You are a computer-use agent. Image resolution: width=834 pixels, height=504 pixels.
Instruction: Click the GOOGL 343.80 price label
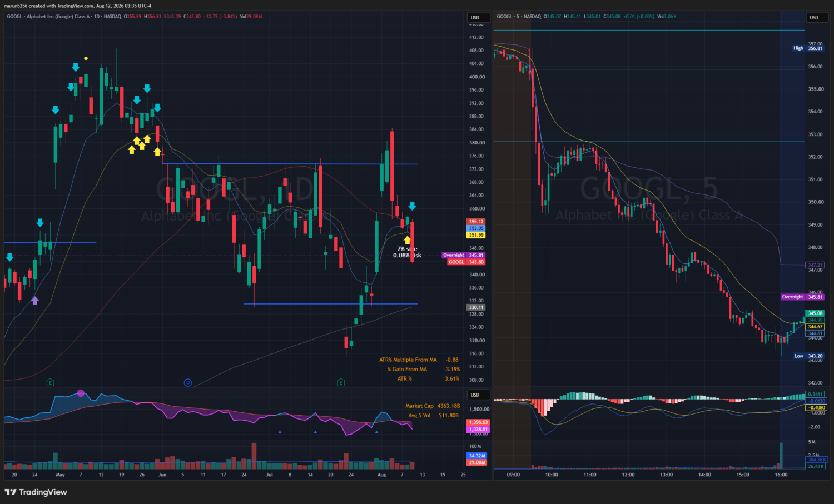(466, 262)
